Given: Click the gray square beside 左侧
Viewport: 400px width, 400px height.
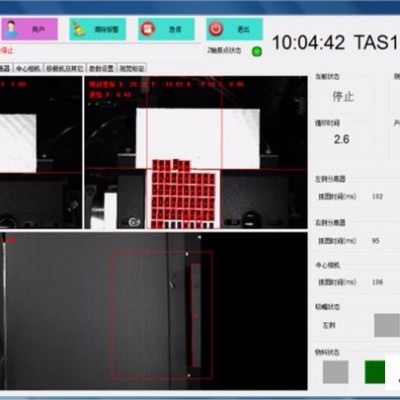Looking at the screenshot, I should [x=387, y=325].
